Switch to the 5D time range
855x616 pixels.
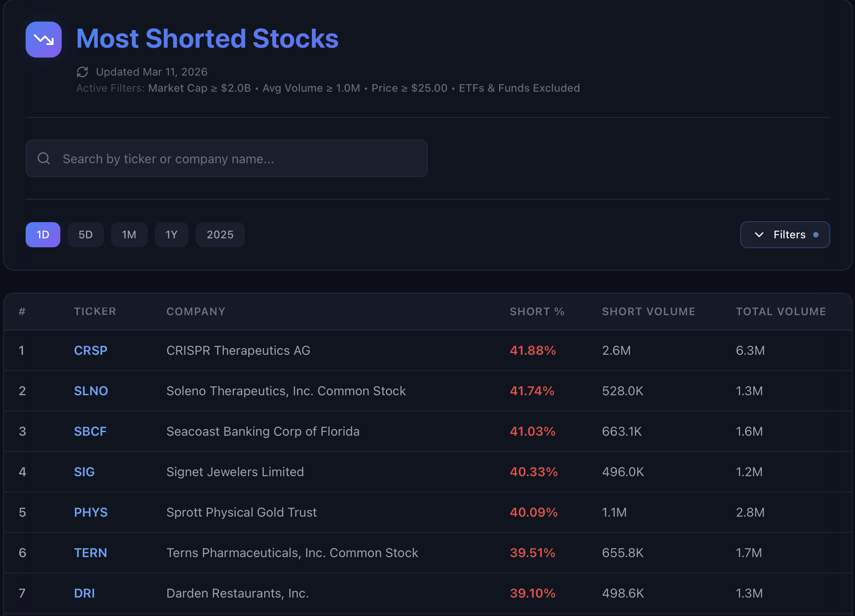coord(85,235)
